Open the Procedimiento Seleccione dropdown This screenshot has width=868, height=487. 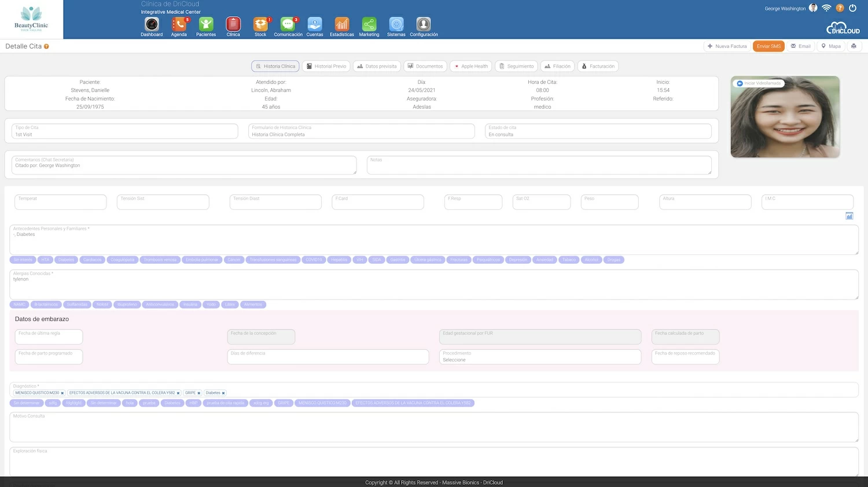[x=540, y=357]
